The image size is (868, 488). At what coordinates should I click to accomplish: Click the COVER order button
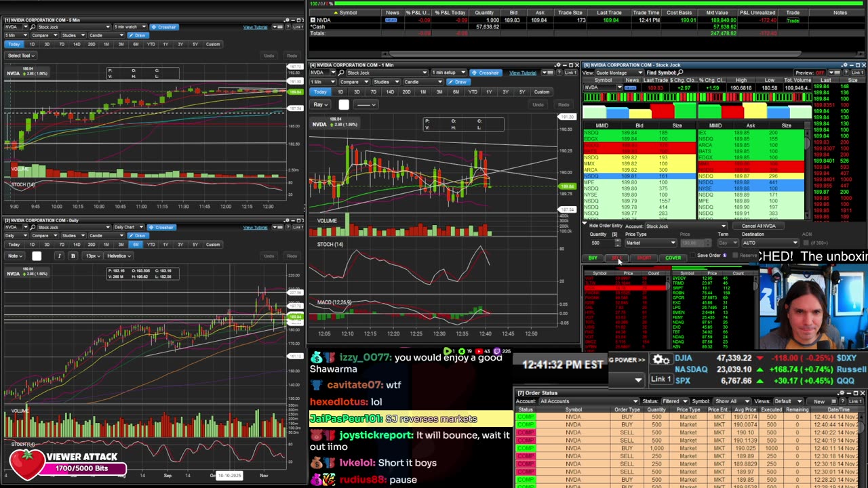pyautogui.click(x=673, y=258)
